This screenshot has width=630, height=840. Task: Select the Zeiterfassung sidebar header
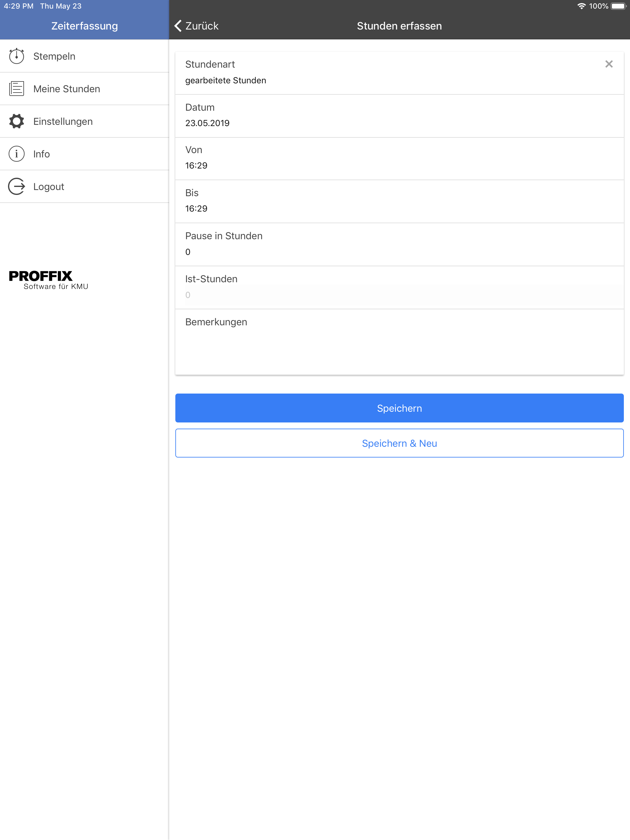pyautogui.click(x=84, y=26)
